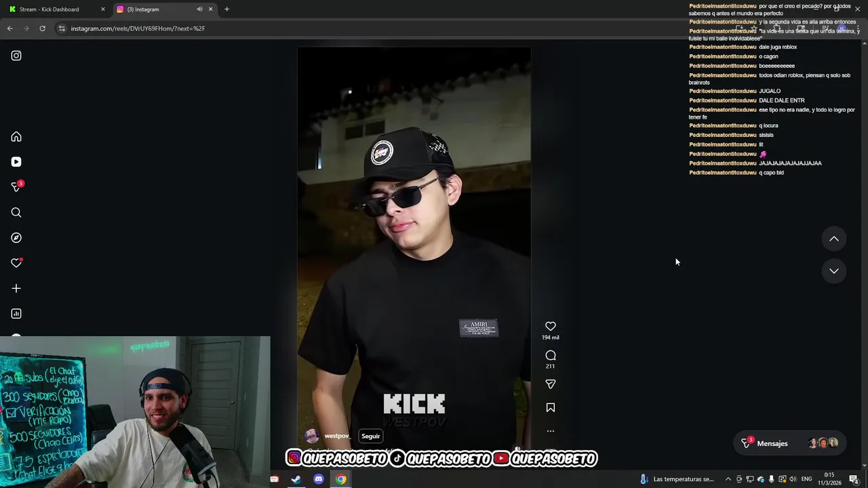The width and height of the screenshot is (868, 488).
Task: Click the westpov_ profile avatar
Action: point(312,436)
